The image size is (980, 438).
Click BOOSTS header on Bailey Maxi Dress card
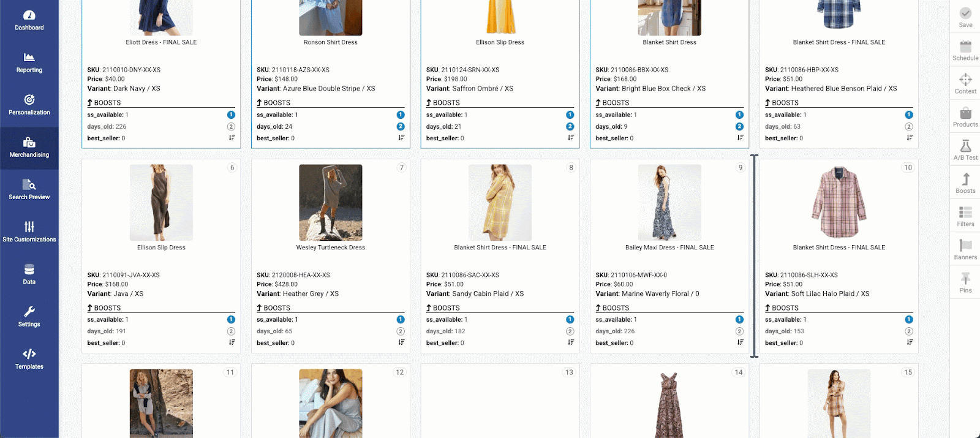click(x=612, y=308)
